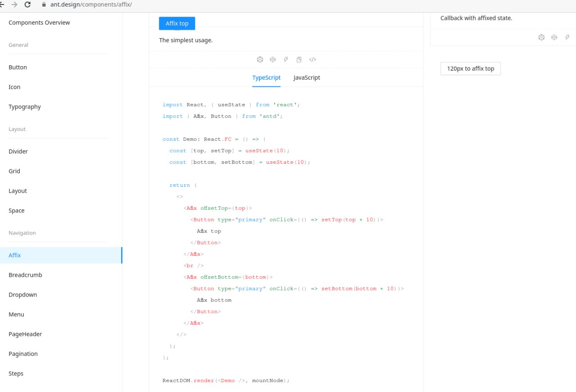Open the demo in CodePen (left panel)

pyautogui.click(x=273, y=59)
